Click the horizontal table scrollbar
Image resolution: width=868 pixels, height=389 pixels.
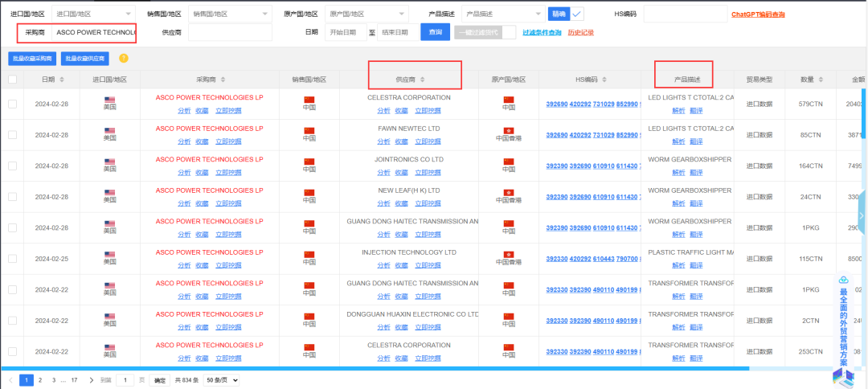pos(375,368)
